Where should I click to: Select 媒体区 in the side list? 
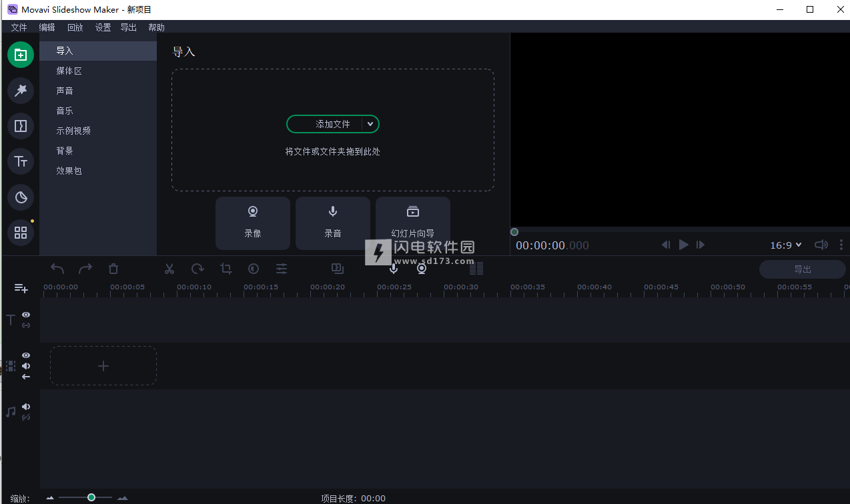point(98,71)
